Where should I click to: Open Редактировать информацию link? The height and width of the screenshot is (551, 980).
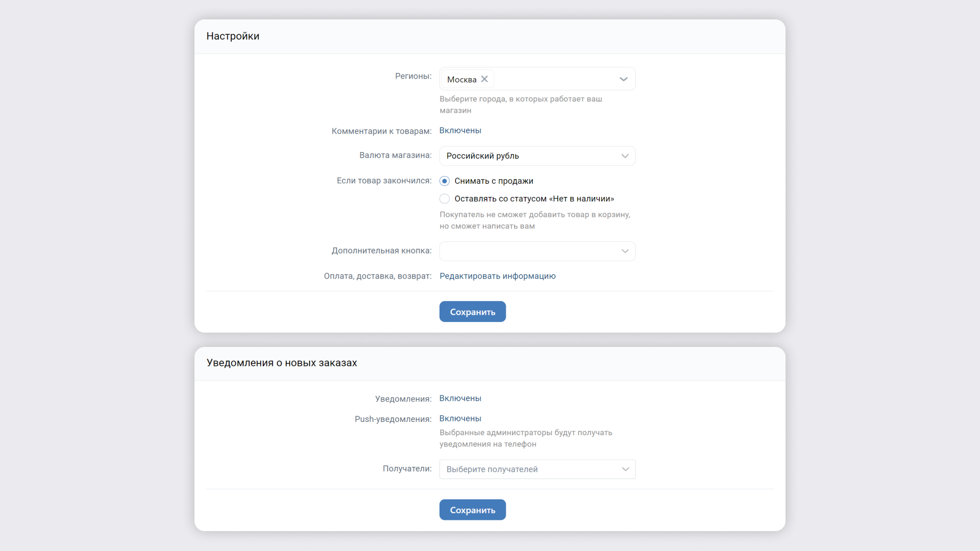497,276
